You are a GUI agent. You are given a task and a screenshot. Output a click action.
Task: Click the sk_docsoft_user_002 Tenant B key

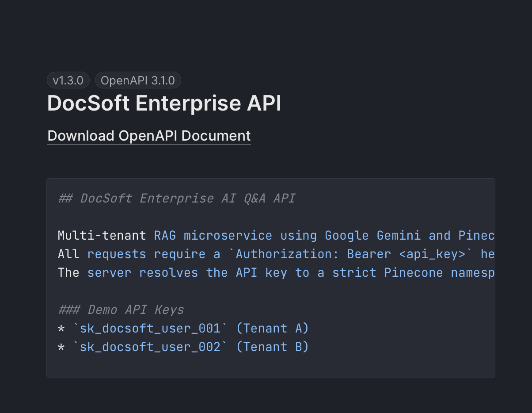(x=183, y=347)
